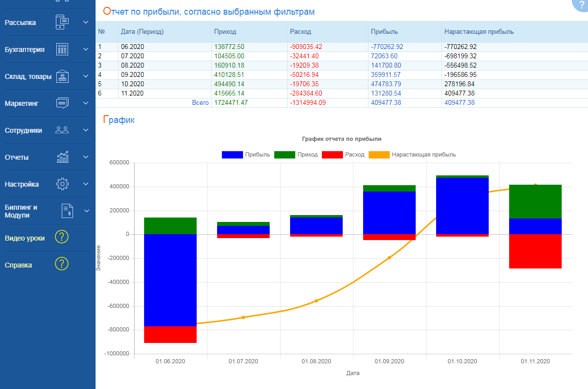
Task: Click the Биллинг и Модули invoice icon
Action: point(67,211)
